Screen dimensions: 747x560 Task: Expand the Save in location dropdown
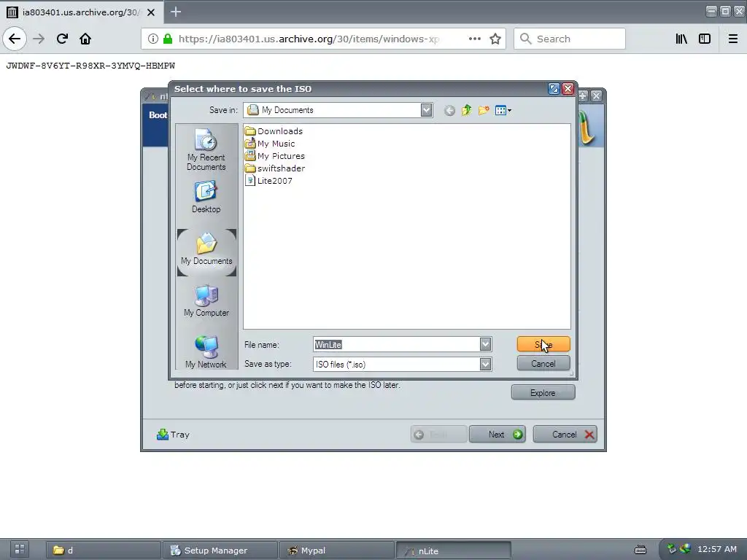tap(426, 110)
